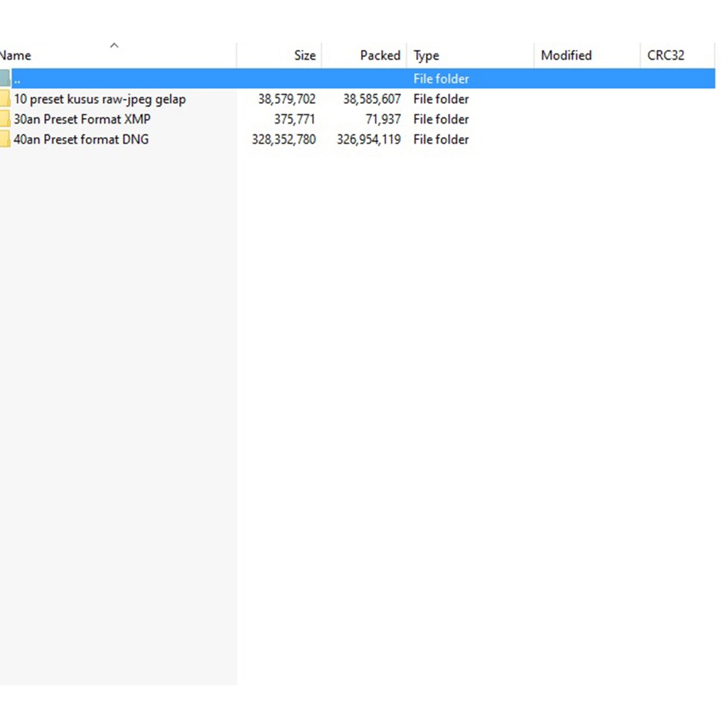Viewport: 728px width, 728px height.
Task: Click the Type column header
Action: [427, 55]
